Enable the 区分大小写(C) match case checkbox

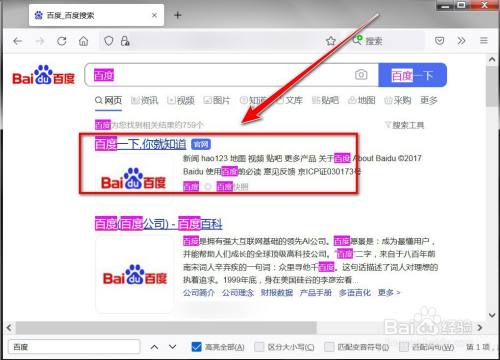259,347
